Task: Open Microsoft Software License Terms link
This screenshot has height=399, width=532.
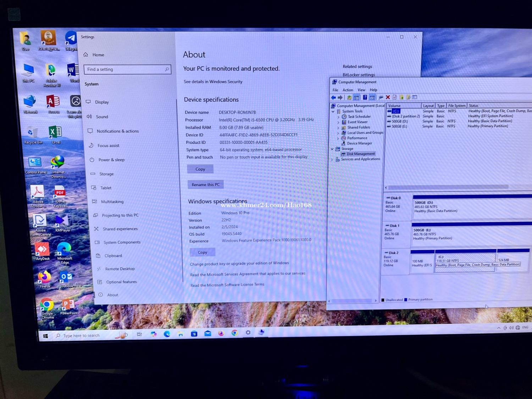Action: click(x=227, y=285)
